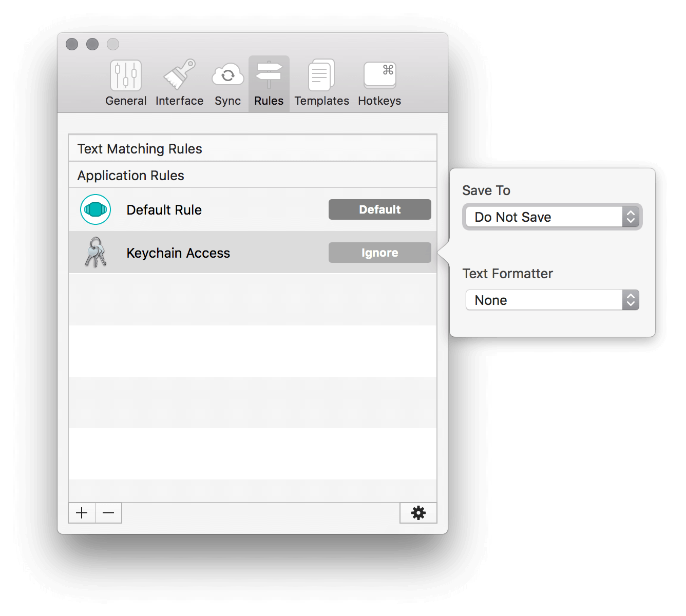Image resolution: width=686 pixels, height=616 pixels.
Task: Select the Rules signpost tab
Action: (x=269, y=83)
